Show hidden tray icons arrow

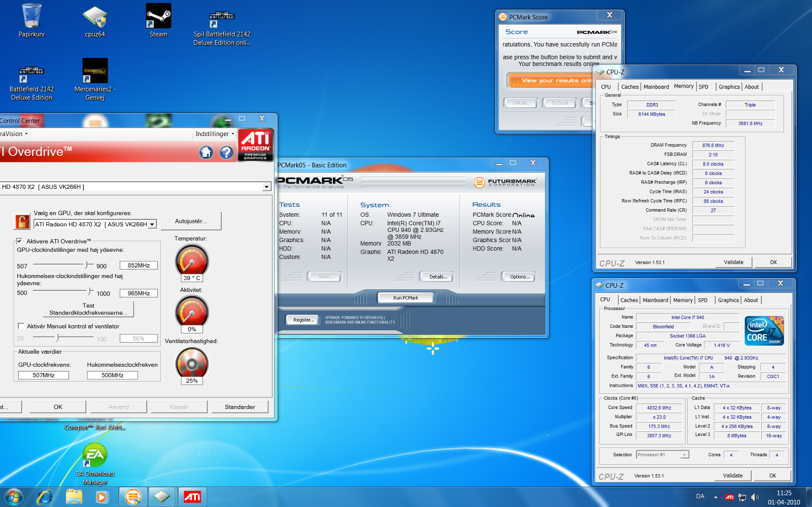tap(716, 497)
